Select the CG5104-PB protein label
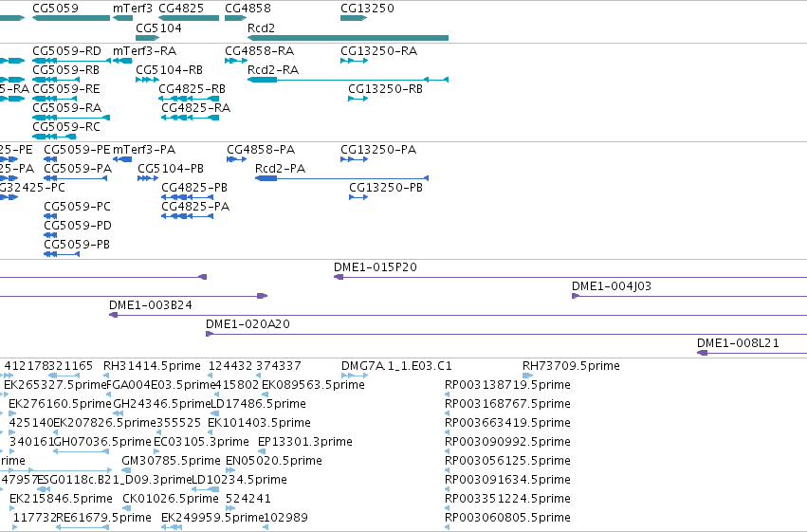807x532 pixels. [x=171, y=169]
